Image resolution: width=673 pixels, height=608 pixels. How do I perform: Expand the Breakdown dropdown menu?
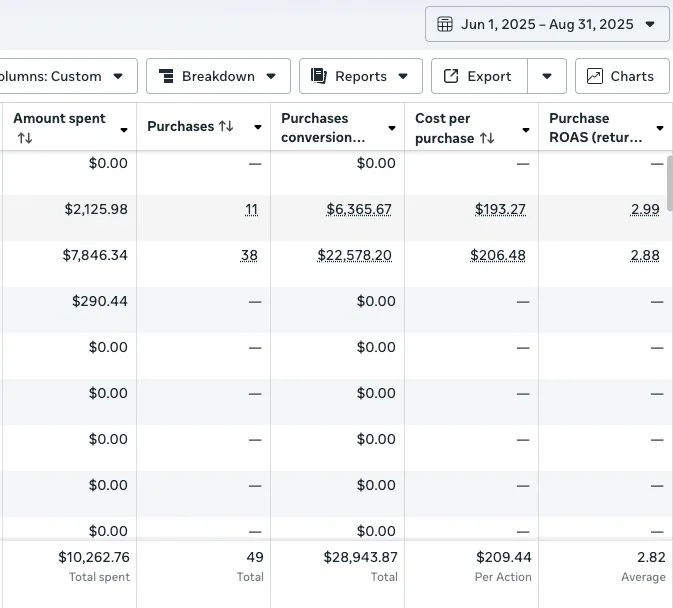pyautogui.click(x=218, y=76)
